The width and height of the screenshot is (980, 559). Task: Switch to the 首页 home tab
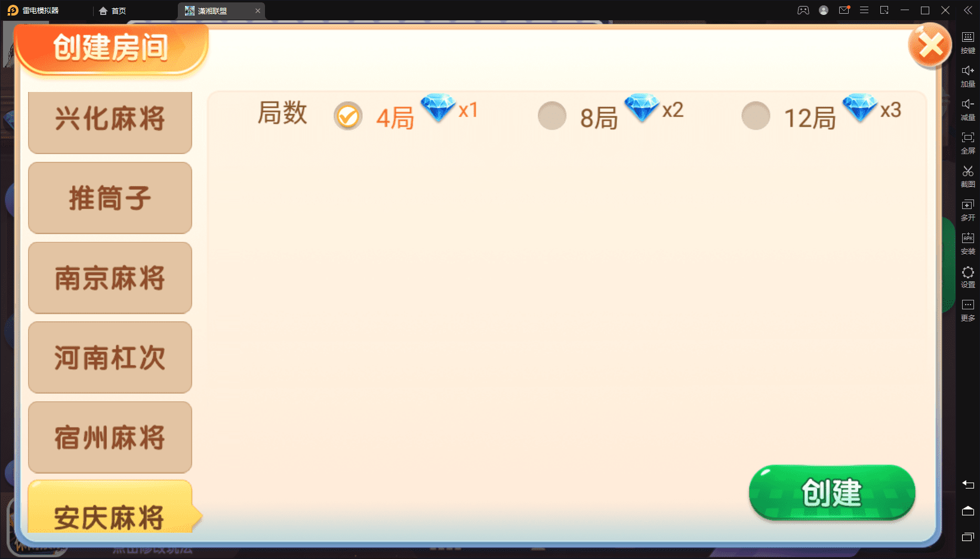[112, 11]
